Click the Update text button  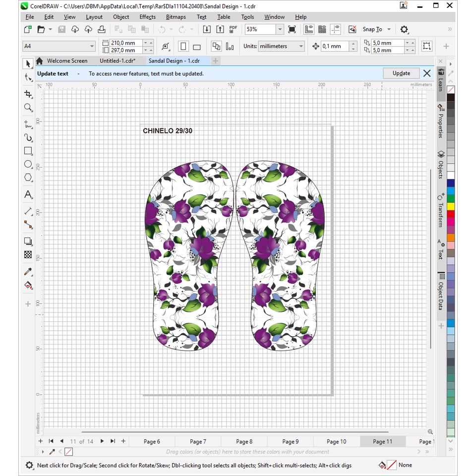401,73
